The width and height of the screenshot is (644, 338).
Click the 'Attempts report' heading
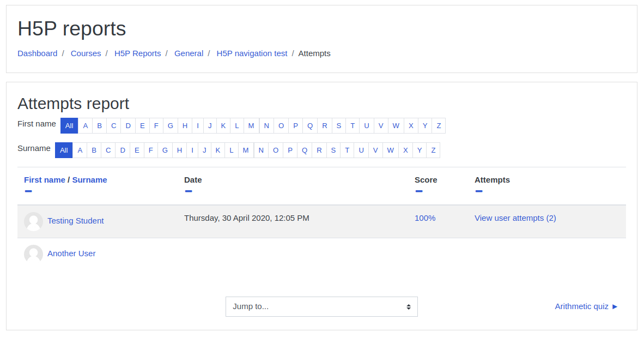point(73,104)
